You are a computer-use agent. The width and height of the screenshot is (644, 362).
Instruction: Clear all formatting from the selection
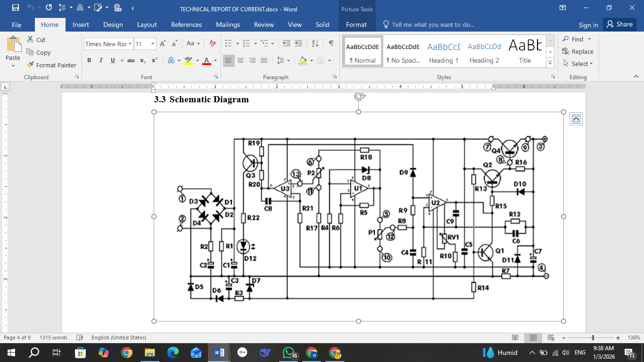pyautogui.click(x=212, y=43)
